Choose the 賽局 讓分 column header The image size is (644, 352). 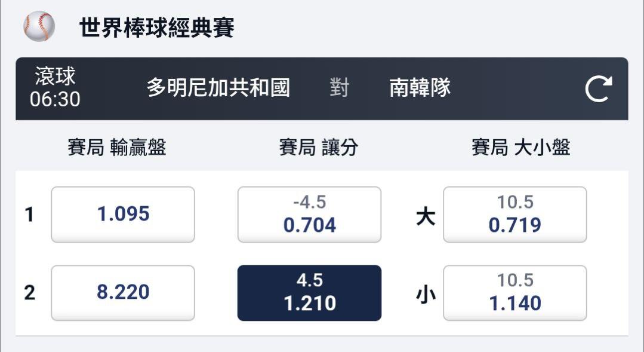point(318,148)
